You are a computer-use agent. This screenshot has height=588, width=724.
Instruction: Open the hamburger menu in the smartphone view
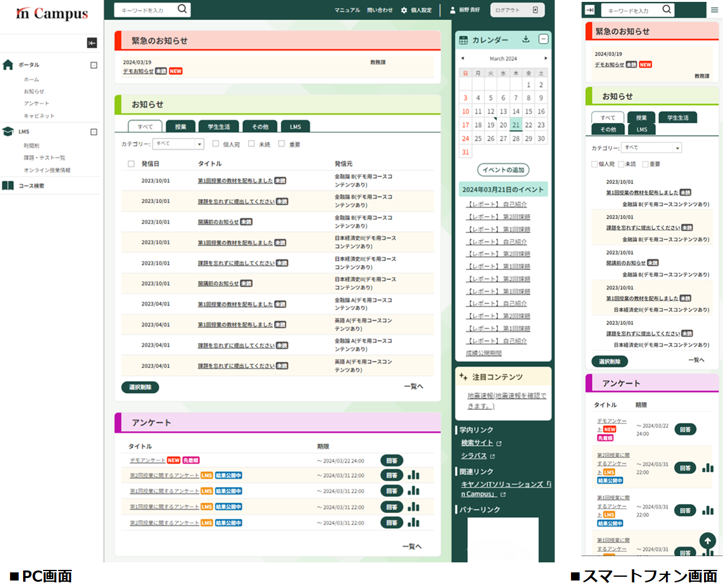715,10
